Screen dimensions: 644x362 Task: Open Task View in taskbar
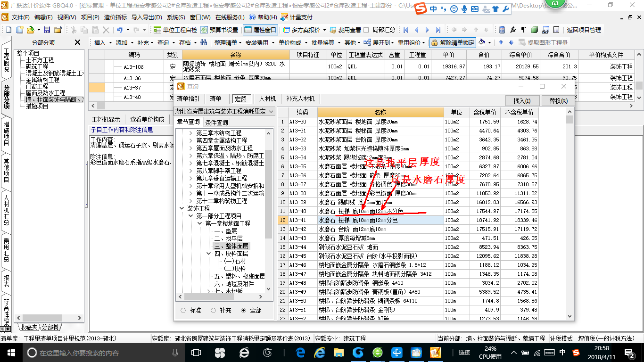pos(196,352)
